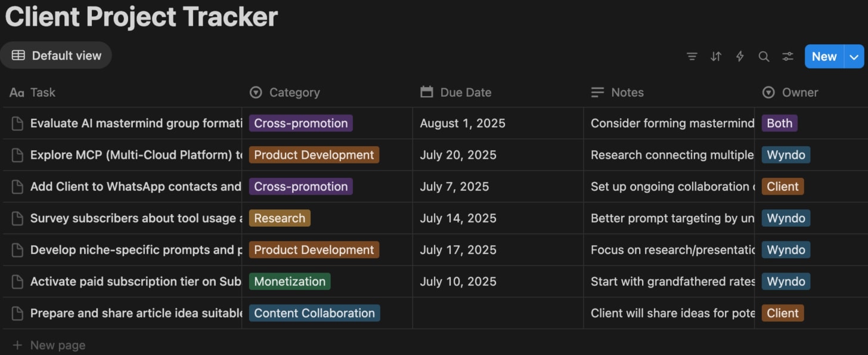This screenshot has width=868, height=355.
Task: Open view settings sliders icon
Action: click(788, 57)
